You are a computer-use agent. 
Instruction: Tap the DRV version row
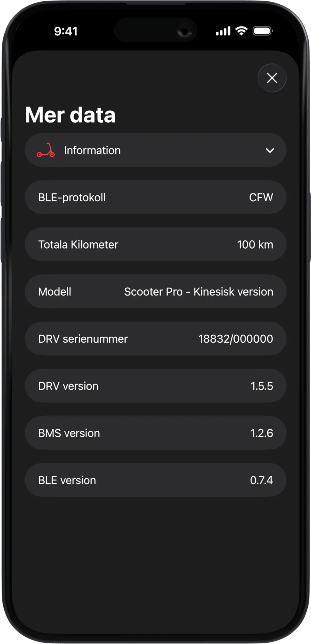pyautogui.click(x=155, y=386)
